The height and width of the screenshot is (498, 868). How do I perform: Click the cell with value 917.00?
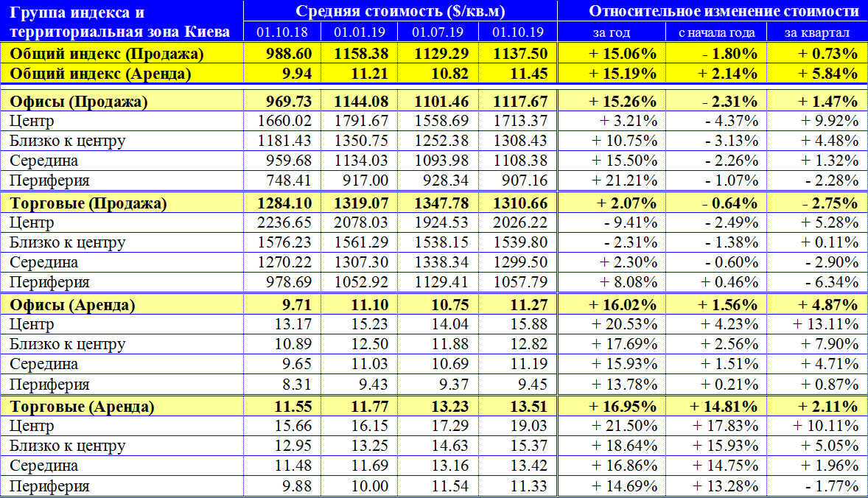coord(365,180)
